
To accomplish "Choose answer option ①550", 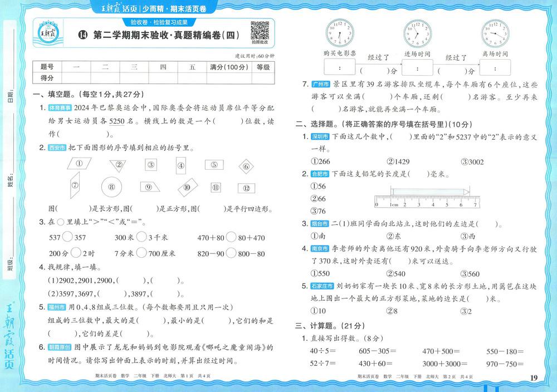I will 320,273.
